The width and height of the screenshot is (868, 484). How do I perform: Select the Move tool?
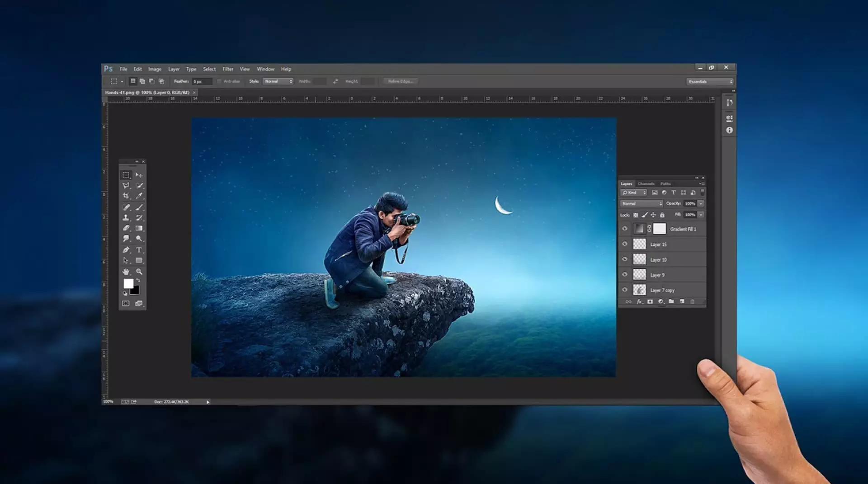click(139, 175)
